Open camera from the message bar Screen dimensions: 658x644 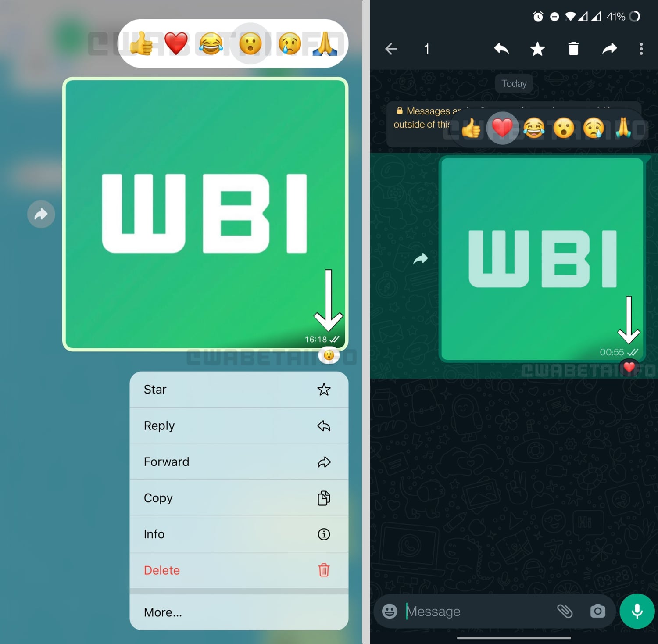598,611
